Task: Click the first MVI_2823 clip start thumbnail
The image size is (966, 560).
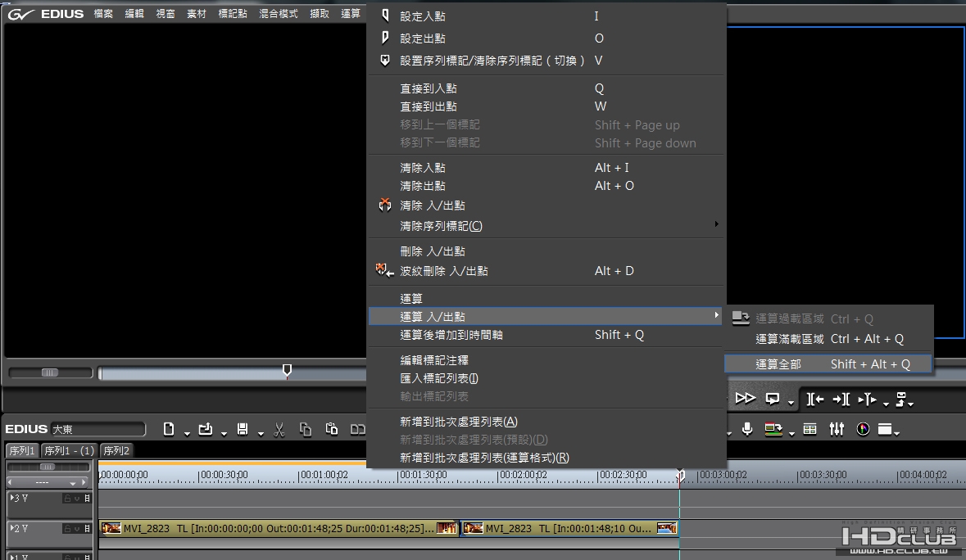Action: coord(111,528)
